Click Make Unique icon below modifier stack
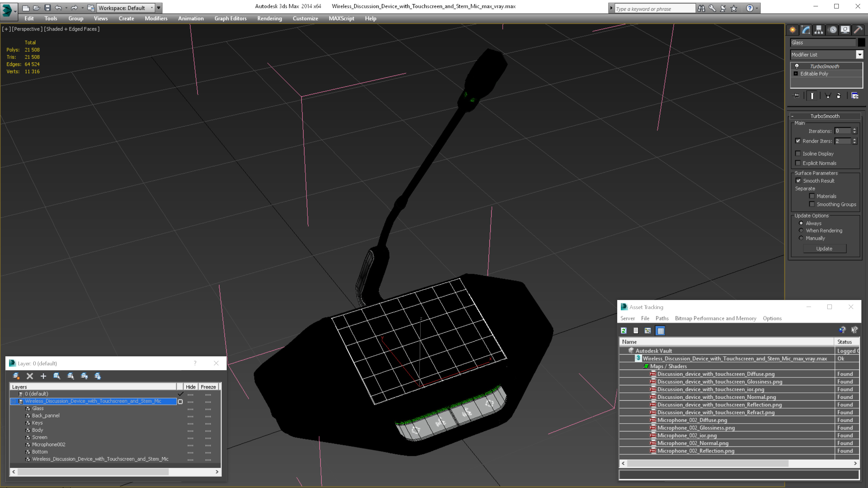This screenshot has width=868, height=488. (828, 96)
